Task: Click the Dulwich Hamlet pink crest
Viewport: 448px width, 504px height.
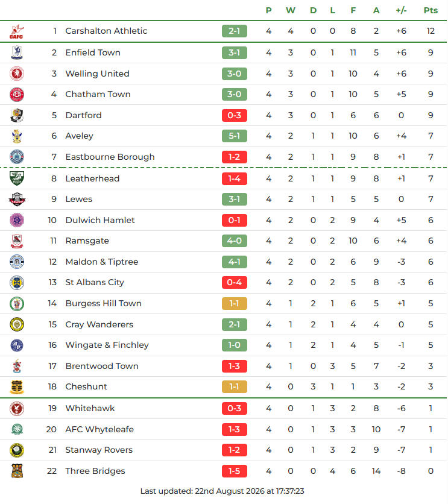Action: click(17, 220)
